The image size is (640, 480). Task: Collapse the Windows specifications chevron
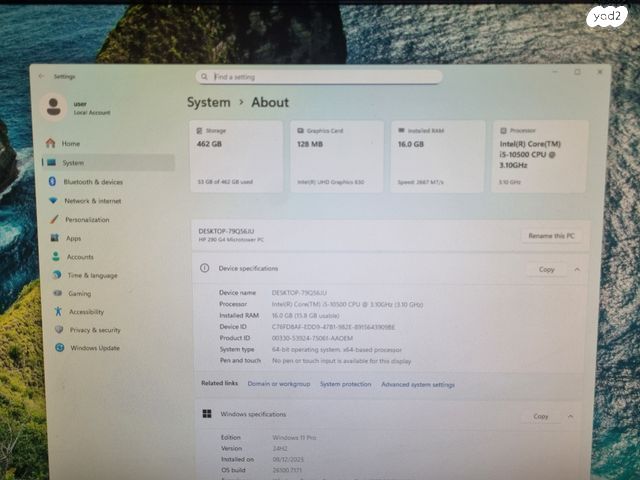point(571,416)
